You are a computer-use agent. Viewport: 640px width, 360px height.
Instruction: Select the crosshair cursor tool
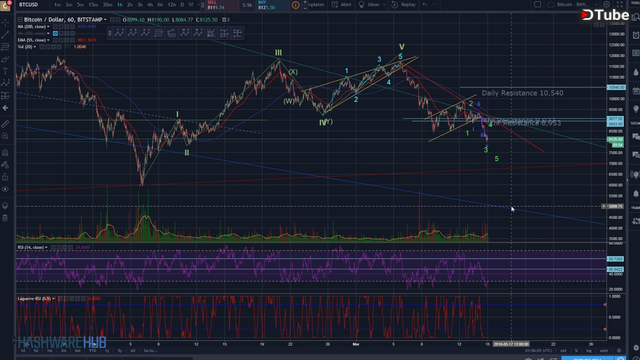(5, 22)
